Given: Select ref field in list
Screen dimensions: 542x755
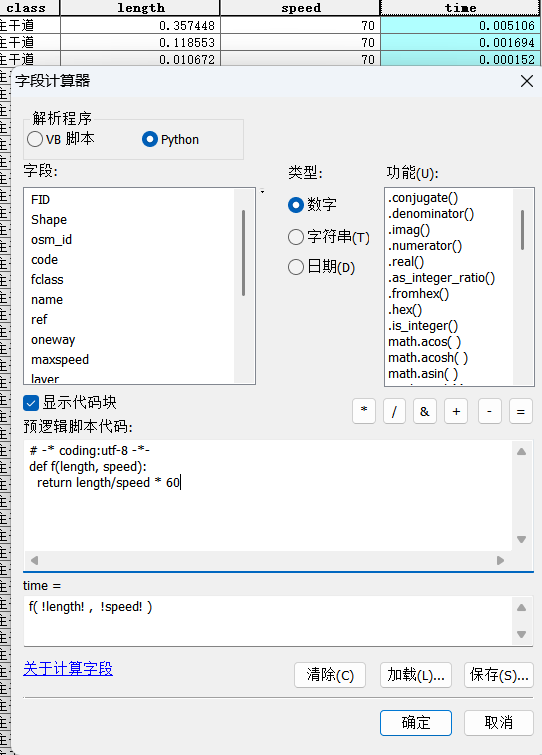Looking at the screenshot, I should coord(39,319).
